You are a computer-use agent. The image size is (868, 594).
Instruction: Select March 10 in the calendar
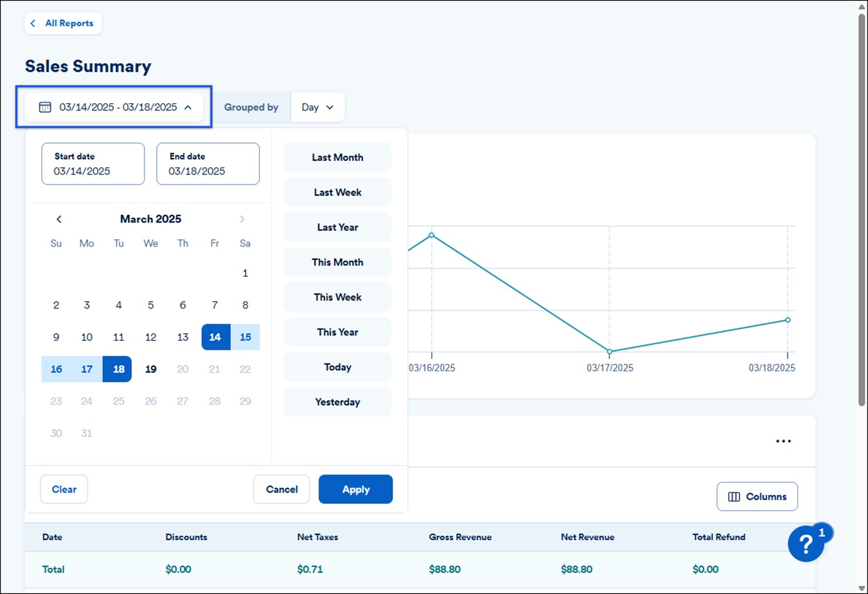point(87,337)
